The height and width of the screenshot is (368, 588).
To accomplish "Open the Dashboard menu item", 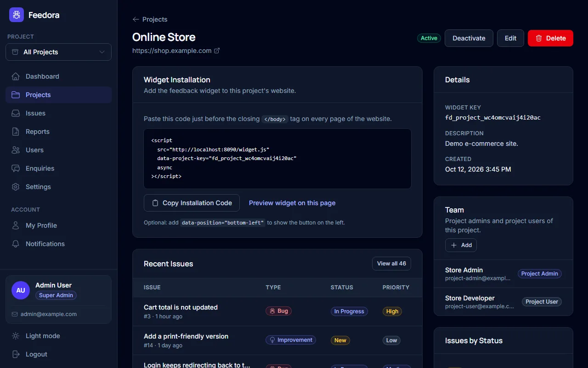I will tap(59, 76).
